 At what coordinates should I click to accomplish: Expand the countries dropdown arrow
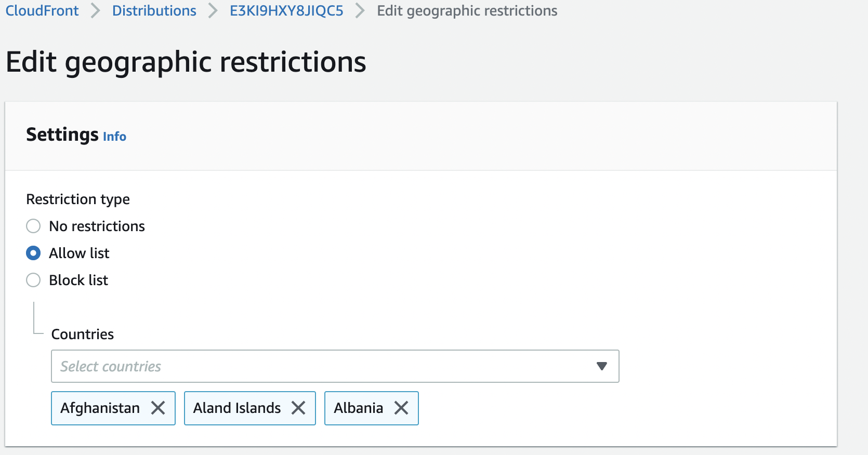[602, 366]
